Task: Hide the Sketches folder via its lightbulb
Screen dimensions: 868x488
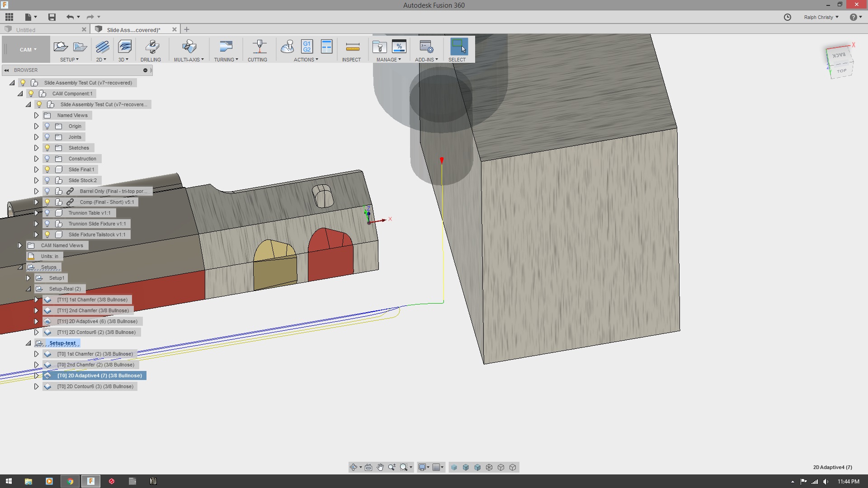Action: [x=47, y=148]
